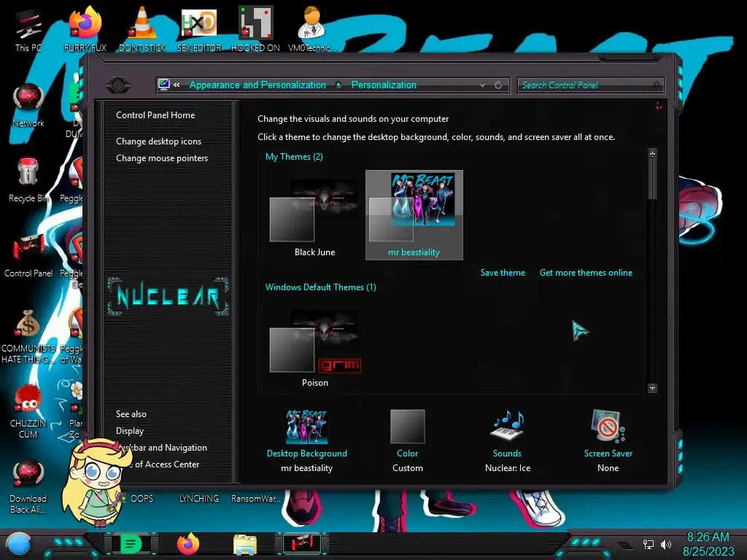Open the OOPS desktop shortcut
Screen dimensions: 747x560
(142, 499)
